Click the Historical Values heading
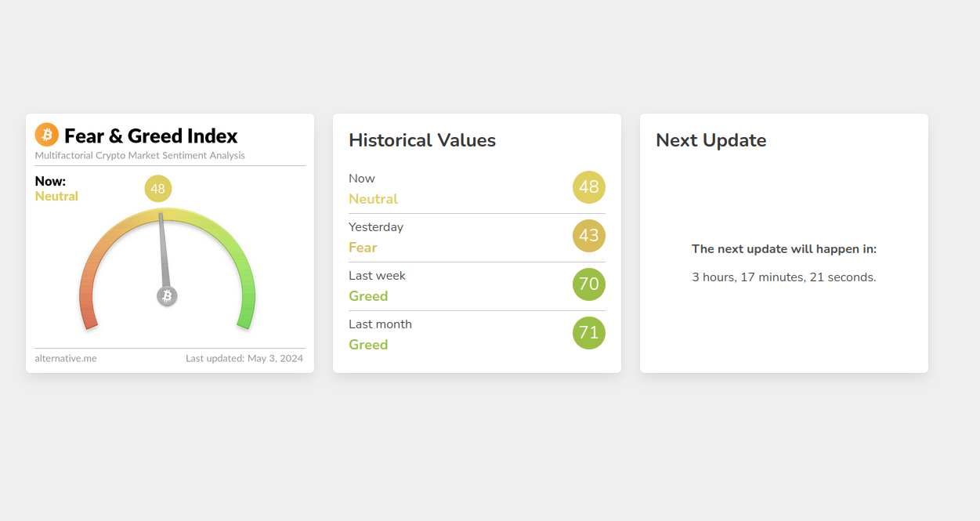 click(422, 140)
